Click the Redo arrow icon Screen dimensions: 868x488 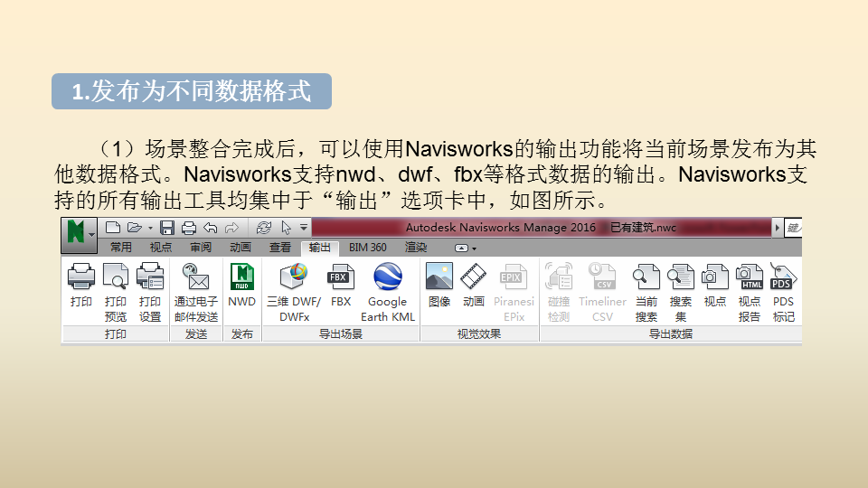232,228
